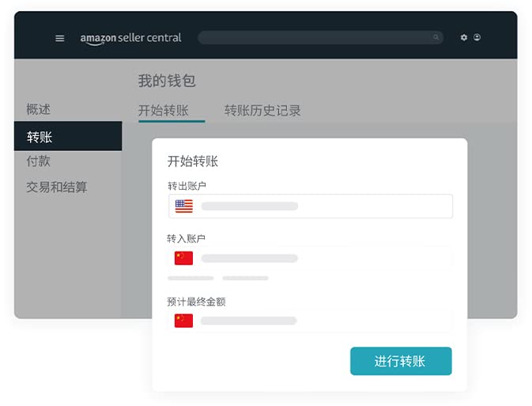Click the China flag in 转入账户
The height and width of the screenshot is (406, 532).
[183, 258]
